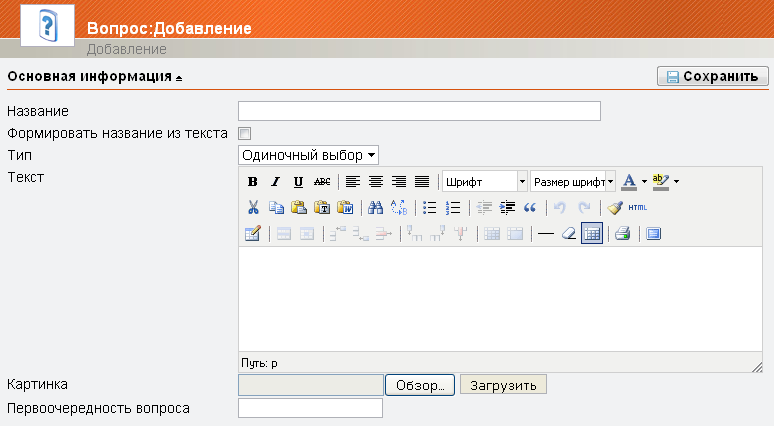Toggle italic formatting in text editor
This screenshot has width=774, height=426.
point(275,182)
